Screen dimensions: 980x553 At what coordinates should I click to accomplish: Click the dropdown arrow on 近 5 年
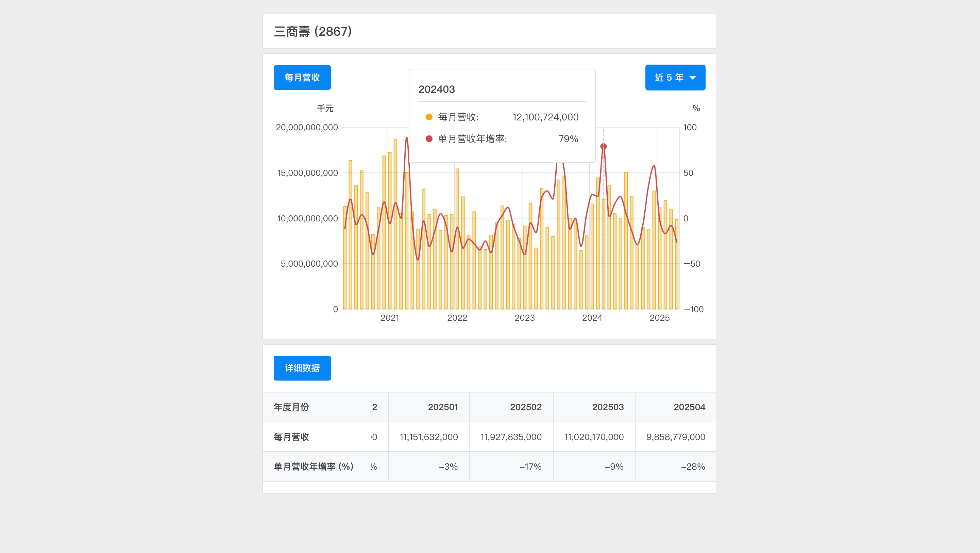tap(693, 77)
